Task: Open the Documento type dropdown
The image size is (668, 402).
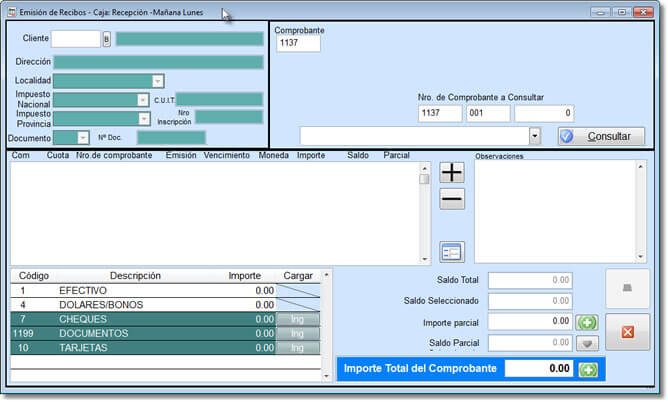Action: coord(83,138)
